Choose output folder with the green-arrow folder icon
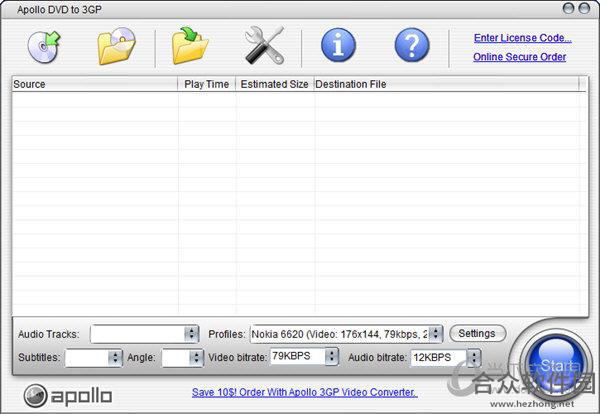 tap(190, 46)
